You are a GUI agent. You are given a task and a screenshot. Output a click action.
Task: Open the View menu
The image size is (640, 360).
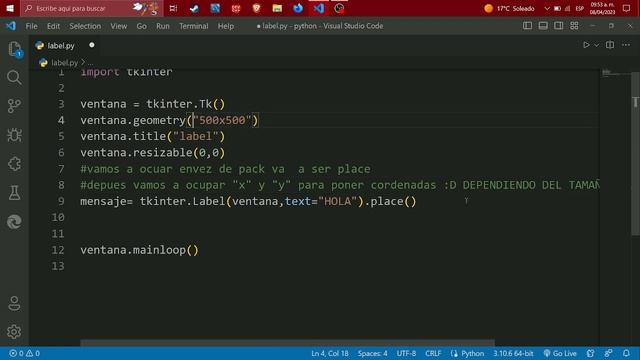click(119, 26)
